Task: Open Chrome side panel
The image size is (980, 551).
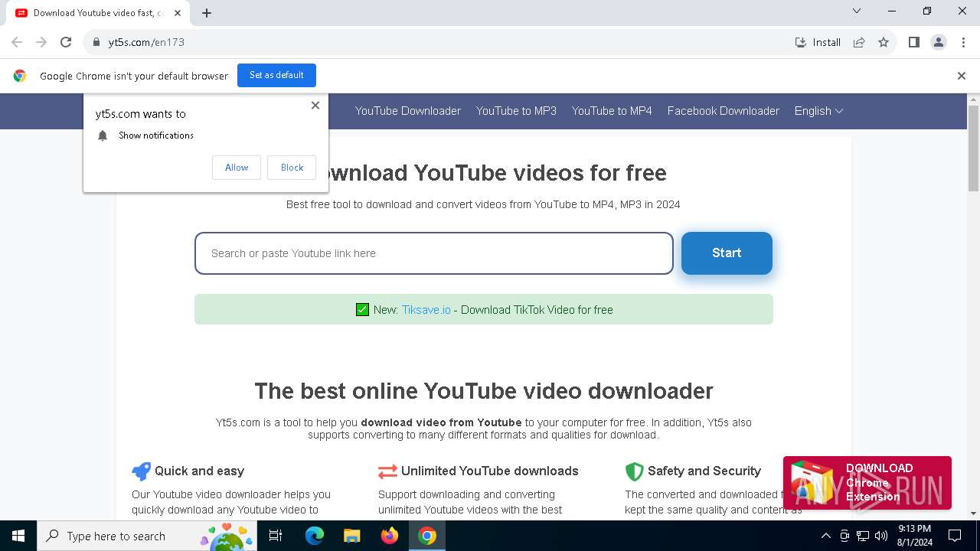Action: tap(913, 42)
